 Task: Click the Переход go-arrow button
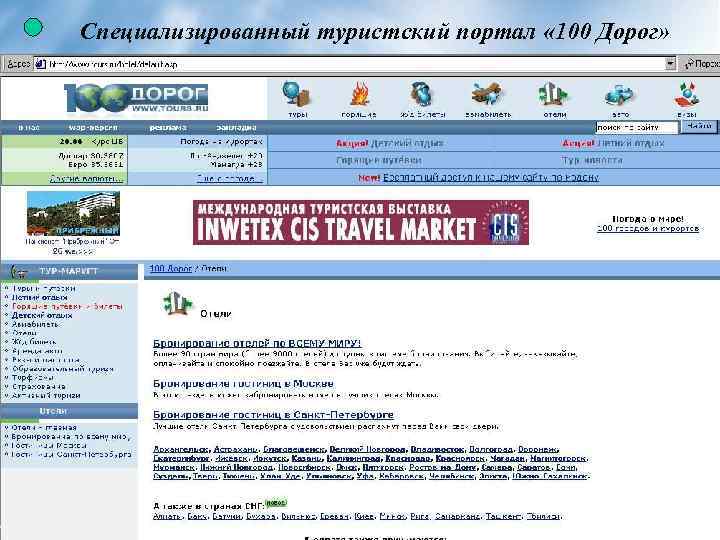pyautogui.click(x=701, y=64)
